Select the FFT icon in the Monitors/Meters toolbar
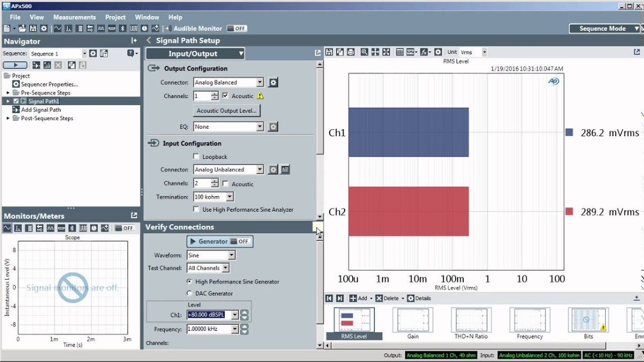The height and width of the screenshot is (362, 644). 18,228
